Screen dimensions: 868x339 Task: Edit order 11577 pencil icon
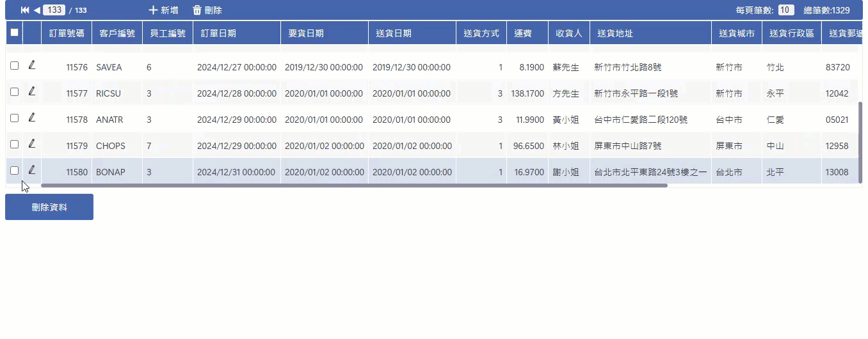32,91
